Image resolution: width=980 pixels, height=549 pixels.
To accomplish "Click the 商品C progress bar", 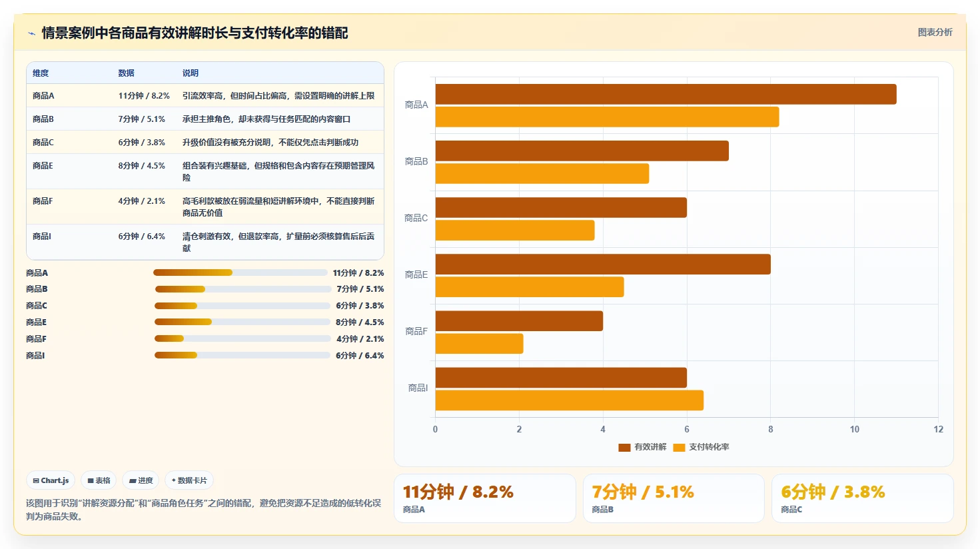I will tap(243, 306).
